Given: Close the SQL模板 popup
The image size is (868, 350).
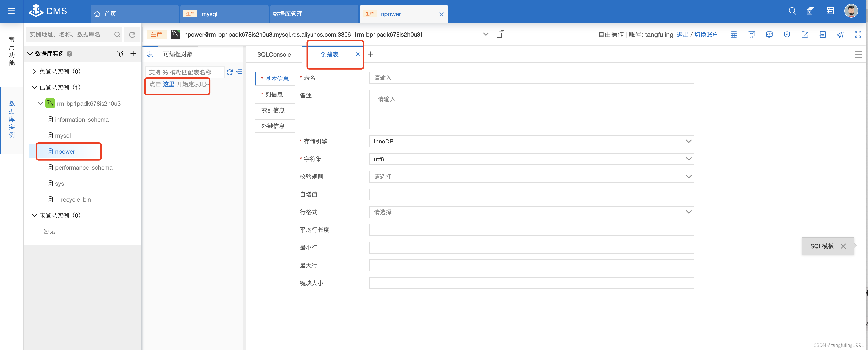Looking at the screenshot, I should 843,246.
